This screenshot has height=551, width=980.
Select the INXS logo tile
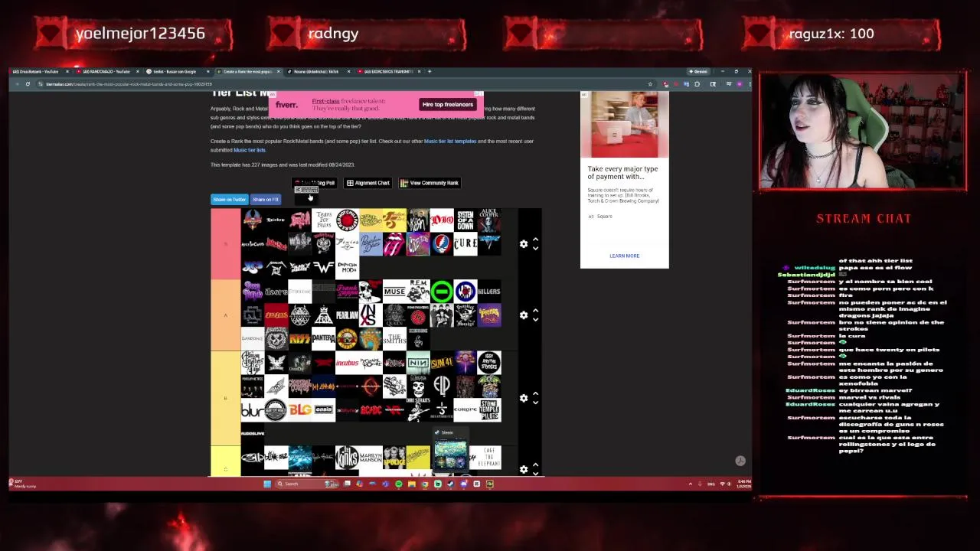(x=371, y=315)
